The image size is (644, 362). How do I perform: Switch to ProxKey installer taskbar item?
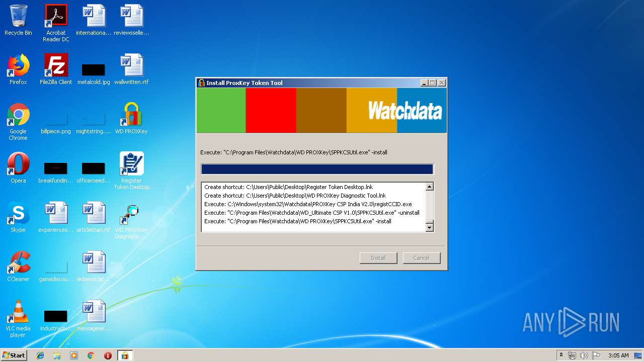click(x=125, y=355)
